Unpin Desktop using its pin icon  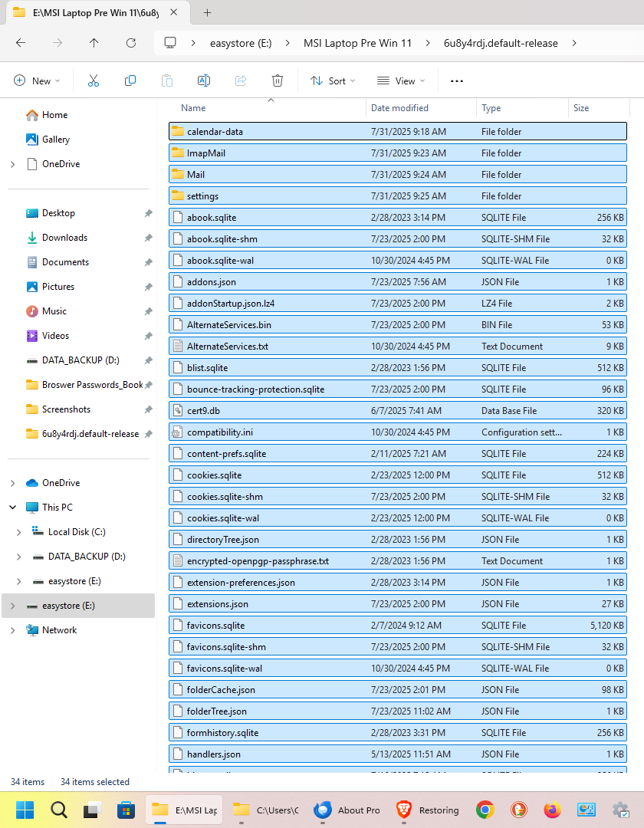coord(148,213)
